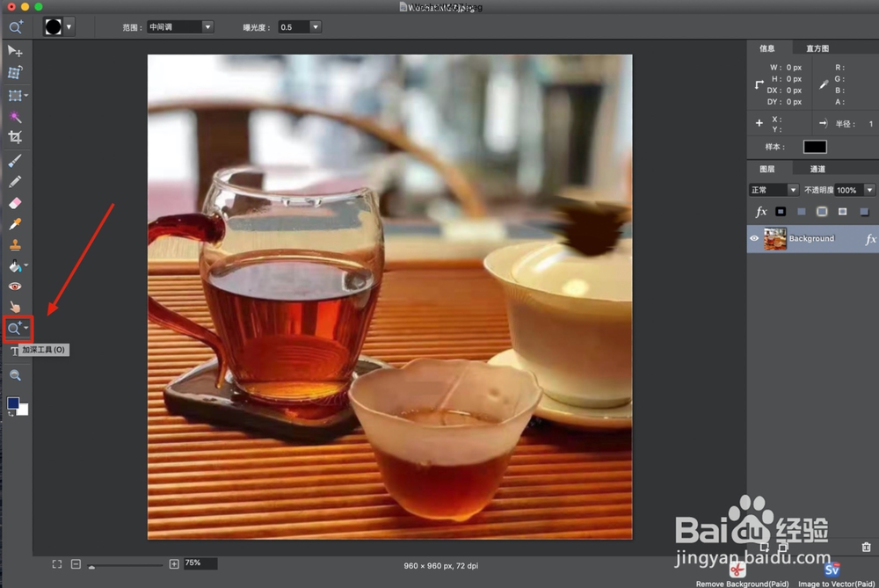The image size is (879, 588).
Task: Click the fx effects icon above layers
Action: (x=760, y=212)
